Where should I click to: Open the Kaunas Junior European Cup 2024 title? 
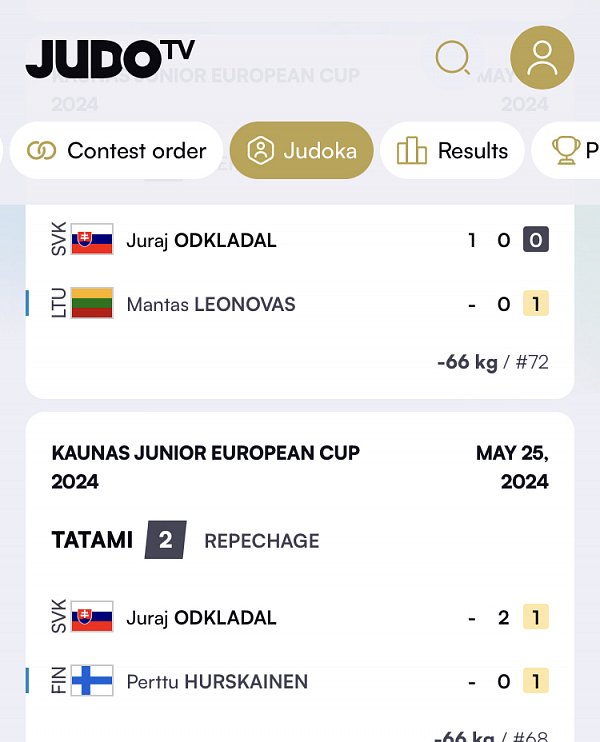pyautogui.click(x=206, y=468)
